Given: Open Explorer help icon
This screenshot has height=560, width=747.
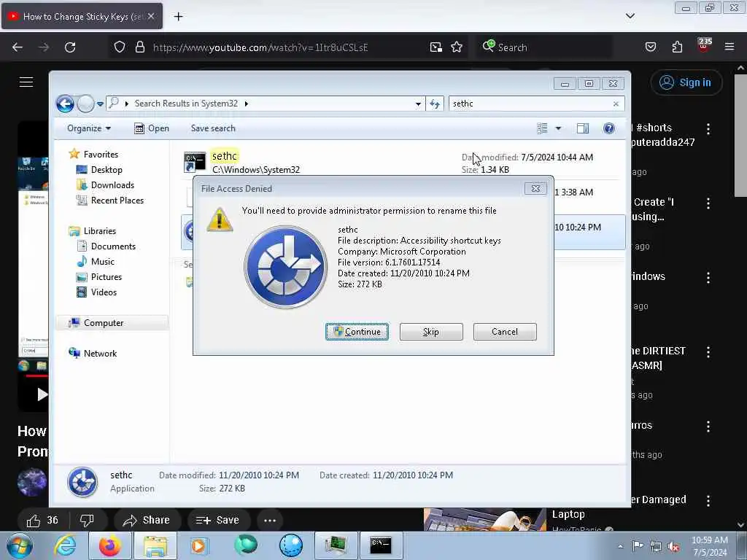Looking at the screenshot, I should [x=609, y=128].
